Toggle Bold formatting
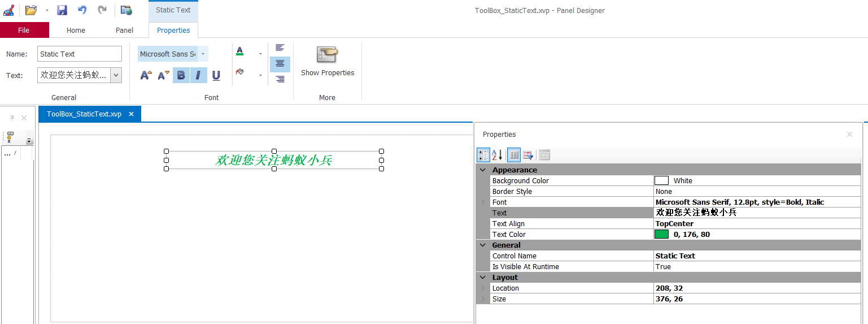This screenshot has height=324, width=868. (x=181, y=75)
